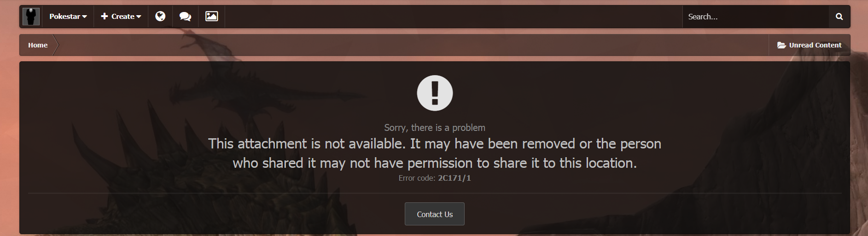This screenshot has width=868, height=236.
Task: Click the Pokestar dropdown caret arrow
Action: pos(85,17)
